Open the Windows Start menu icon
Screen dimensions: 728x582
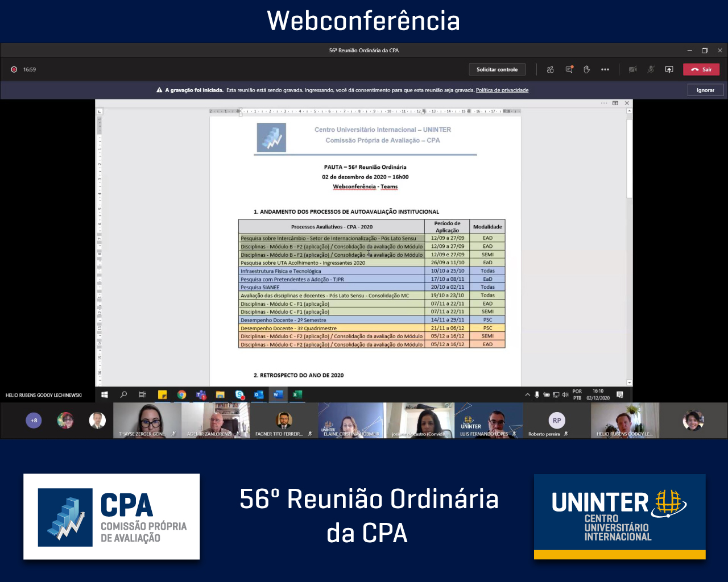pyautogui.click(x=105, y=394)
